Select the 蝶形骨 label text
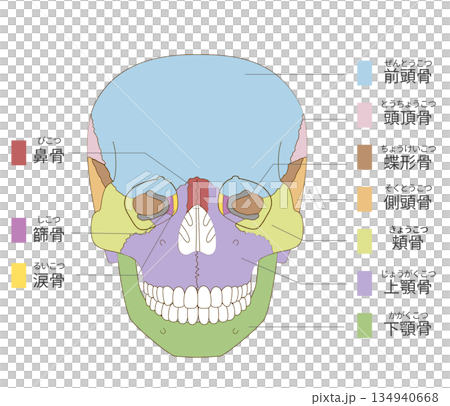The height and width of the screenshot is (406, 450). click(x=407, y=162)
